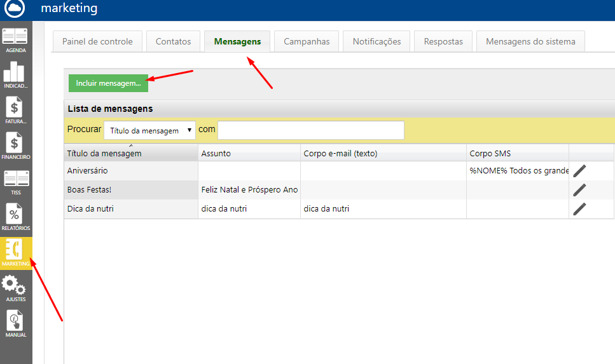Open the Respostas tab
The width and height of the screenshot is (615, 364).
[x=443, y=41]
